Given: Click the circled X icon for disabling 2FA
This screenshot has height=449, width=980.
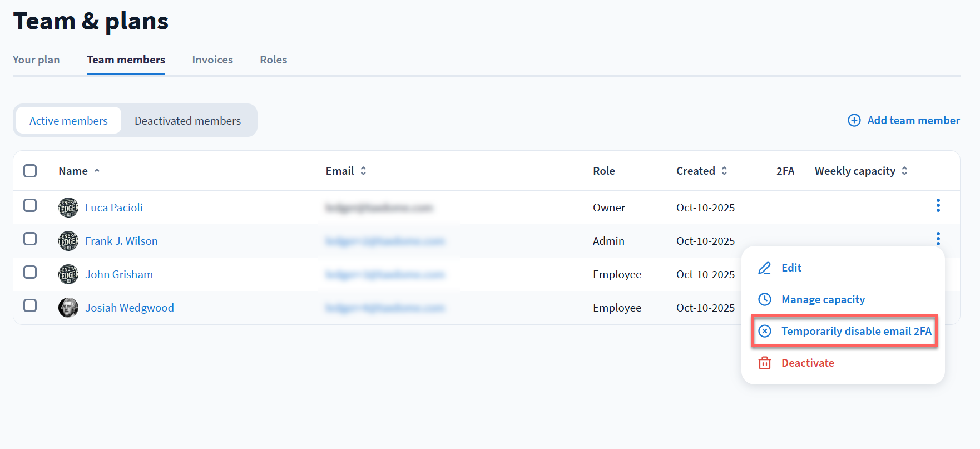Looking at the screenshot, I should pos(765,331).
